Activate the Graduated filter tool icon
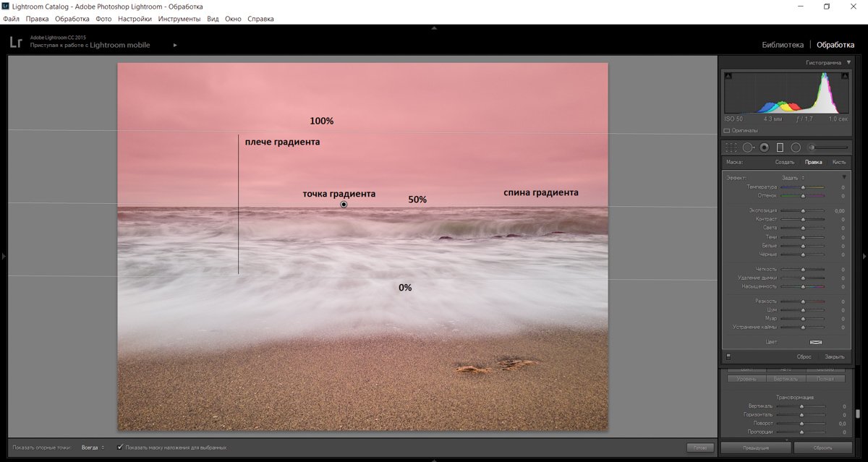This screenshot has height=462, width=868. [x=780, y=147]
